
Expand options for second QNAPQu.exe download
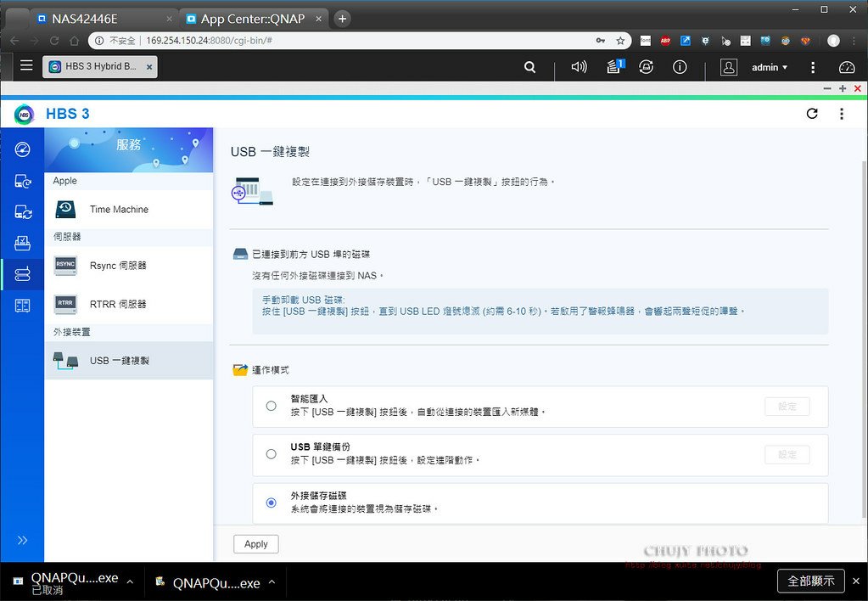click(x=272, y=582)
